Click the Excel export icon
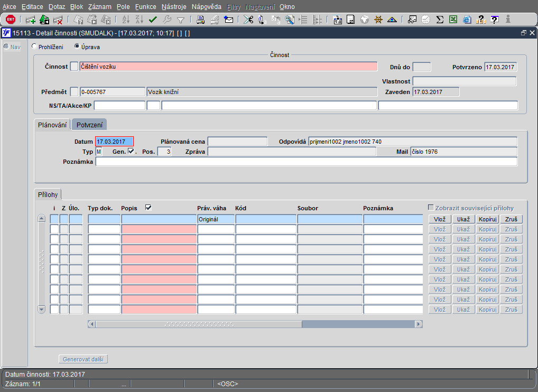 pyautogui.click(x=453, y=20)
